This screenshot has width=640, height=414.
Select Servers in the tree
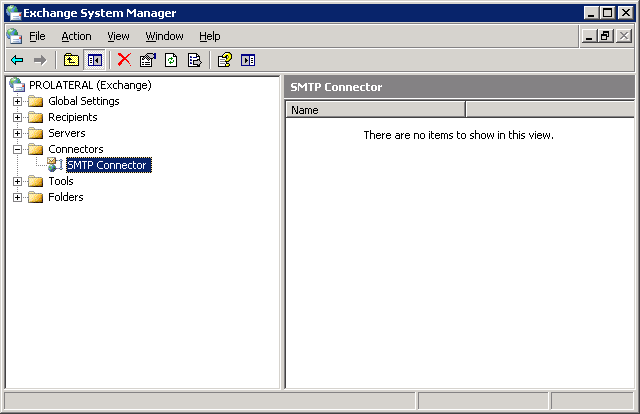pyautogui.click(x=67, y=133)
